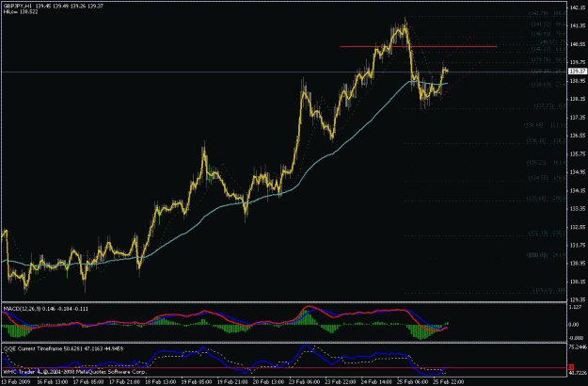The image size is (588, 386).
Task: Click the 134.15 price axis label
Action: 578,190
